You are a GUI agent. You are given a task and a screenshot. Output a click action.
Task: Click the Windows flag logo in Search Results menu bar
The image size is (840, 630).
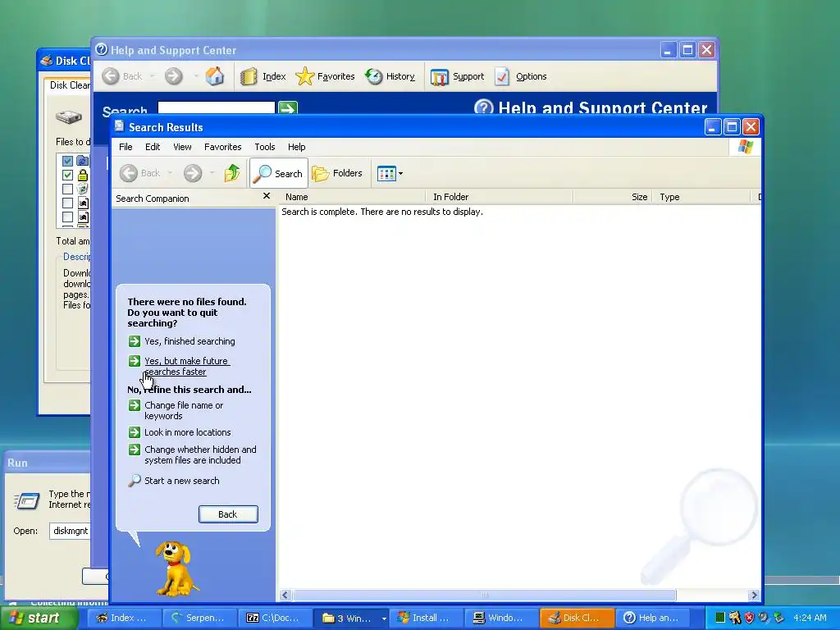(745, 147)
